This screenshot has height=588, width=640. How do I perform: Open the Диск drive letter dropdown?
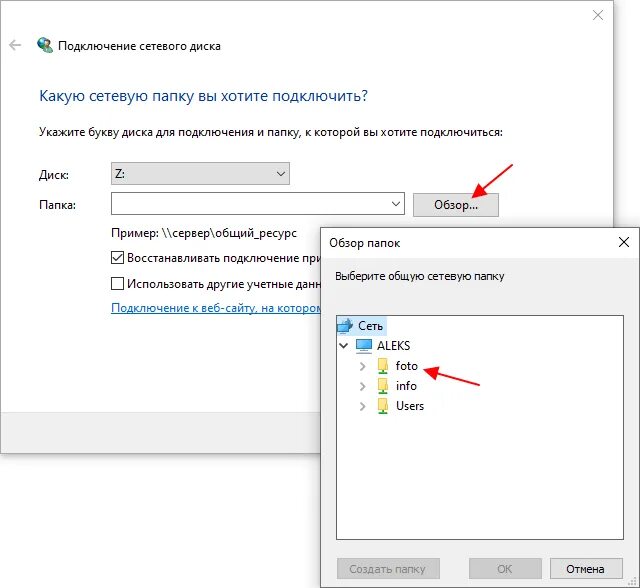(x=200, y=173)
